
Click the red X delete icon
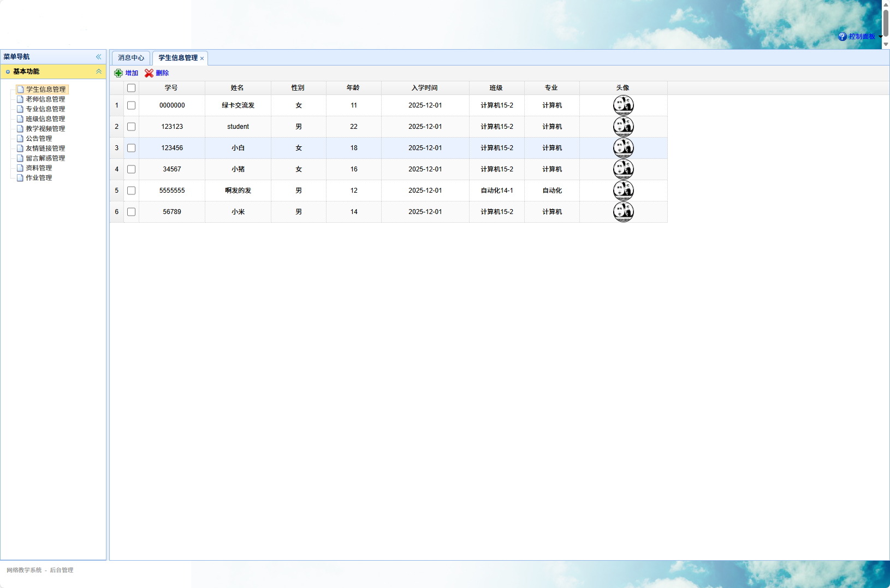pyautogui.click(x=149, y=73)
